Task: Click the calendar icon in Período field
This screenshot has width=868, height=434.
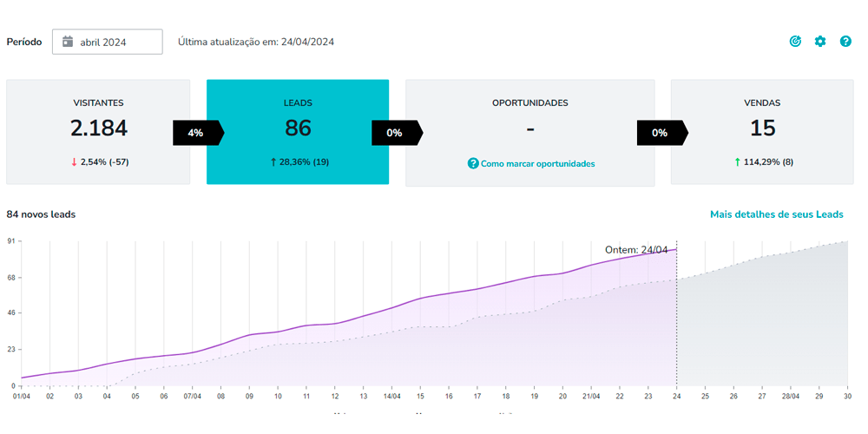Action: click(68, 42)
